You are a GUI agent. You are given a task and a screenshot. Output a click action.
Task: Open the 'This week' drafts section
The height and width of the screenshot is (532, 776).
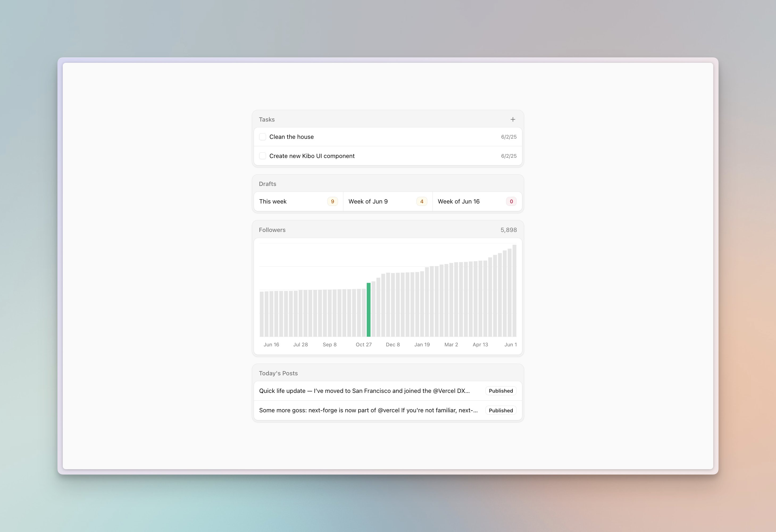coord(273,201)
